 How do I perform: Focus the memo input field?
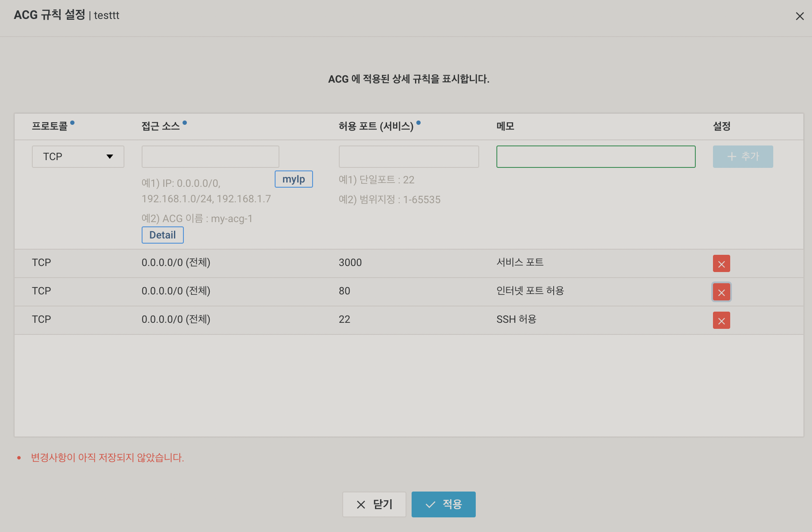point(595,156)
